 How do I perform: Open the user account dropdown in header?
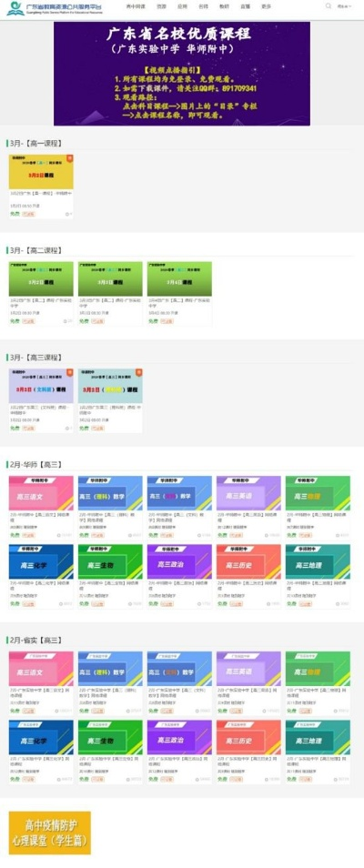coord(345,6)
